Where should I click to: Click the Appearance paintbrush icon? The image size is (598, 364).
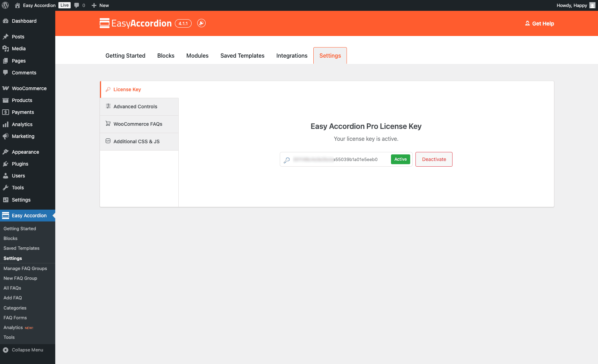(6, 152)
